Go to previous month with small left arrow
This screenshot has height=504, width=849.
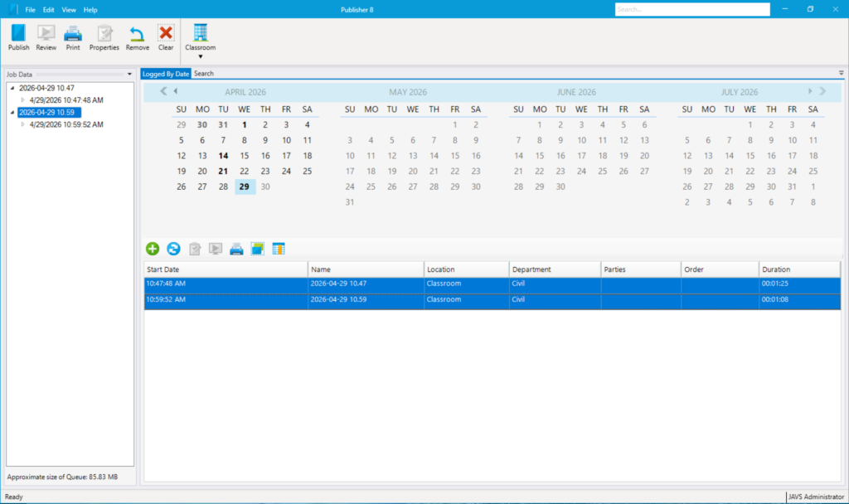tap(176, 91)
